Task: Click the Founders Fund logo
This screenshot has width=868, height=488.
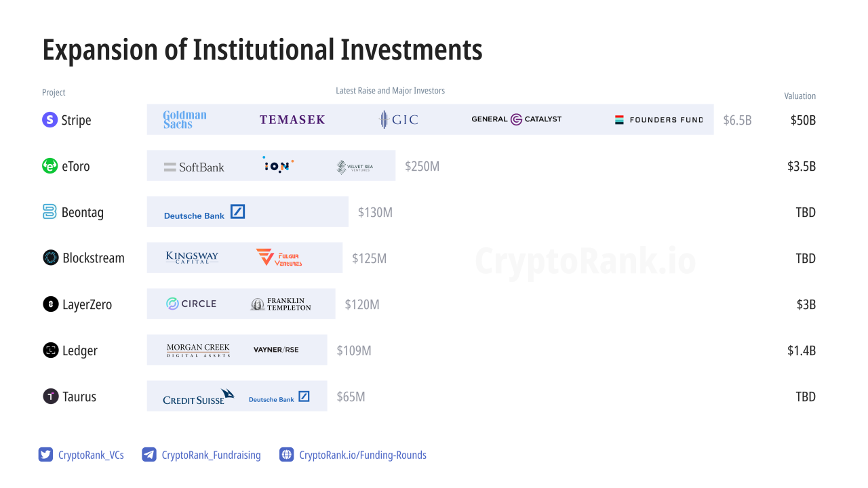Action: [659, 120]
